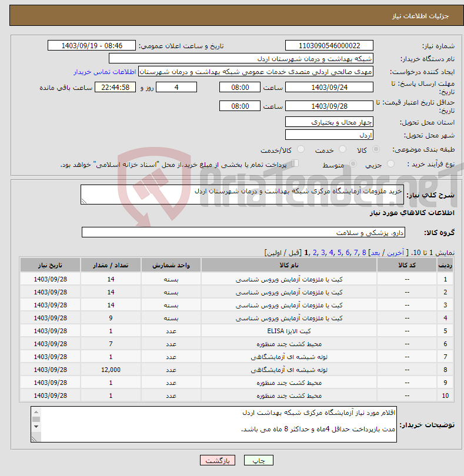Click the deadline hour field 08:00
The height and width of the screenshot is (476, 464).
[240, 88]
